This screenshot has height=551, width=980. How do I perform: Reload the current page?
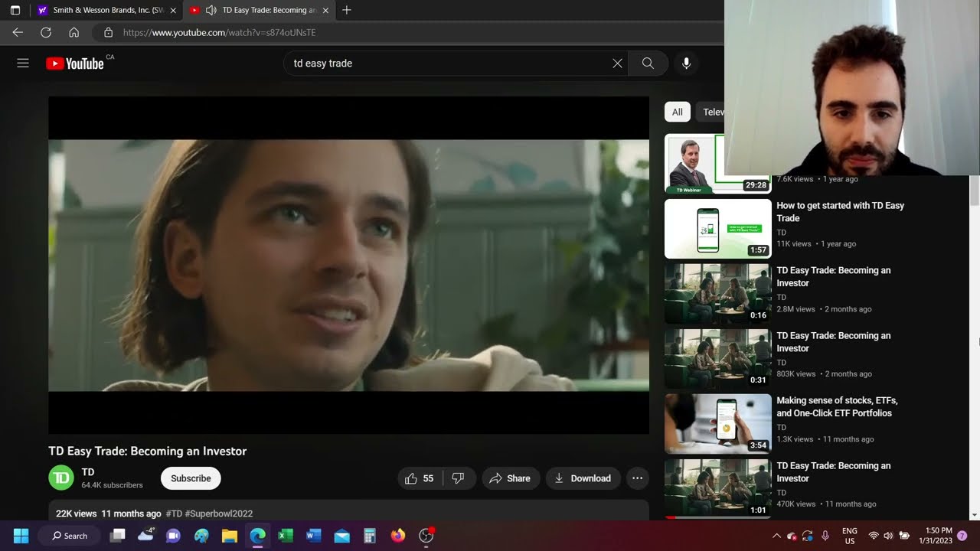[x=46, y=32]
